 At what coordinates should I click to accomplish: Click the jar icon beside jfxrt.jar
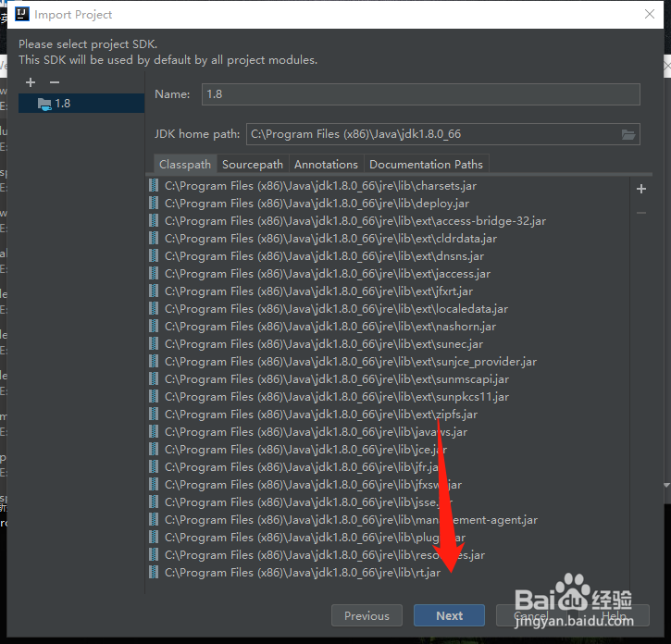154,291
